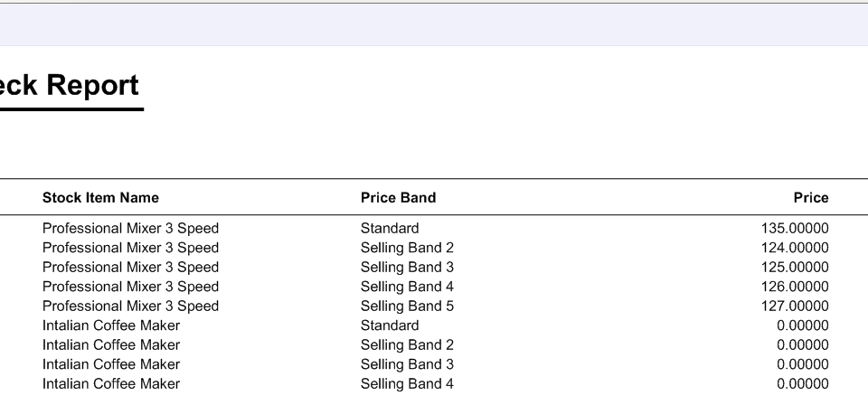Select Professional Mixer name in Standard row
This screenshot has width=868, height=396.
point(130,228)
